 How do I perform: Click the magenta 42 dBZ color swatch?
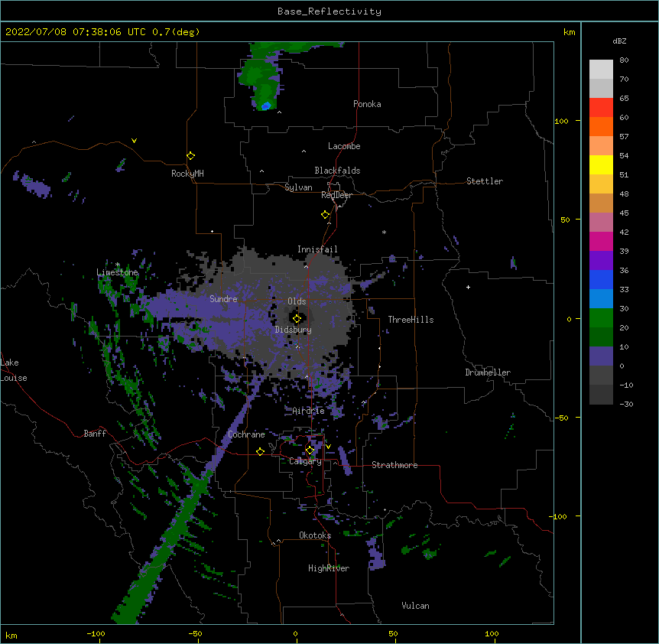tap(601, 241)
